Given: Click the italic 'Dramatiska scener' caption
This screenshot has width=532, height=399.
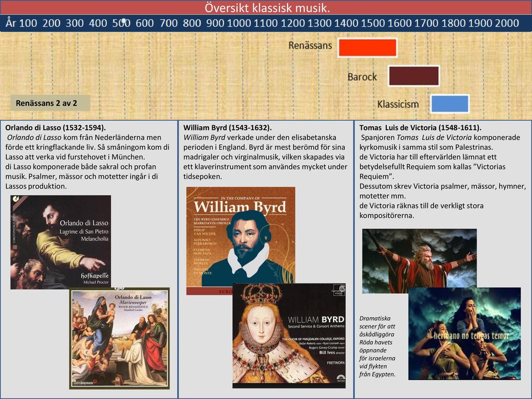Looking at the screenshot, I should [377, 346].
